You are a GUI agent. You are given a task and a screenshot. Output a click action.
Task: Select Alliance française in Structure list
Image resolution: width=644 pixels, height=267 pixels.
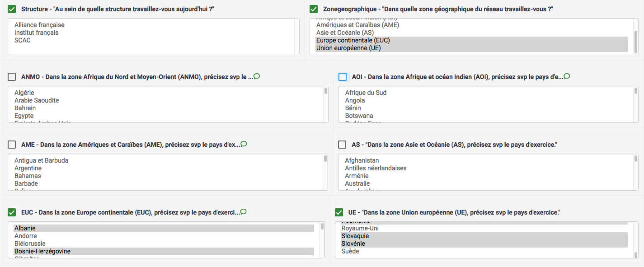point(39,25)
